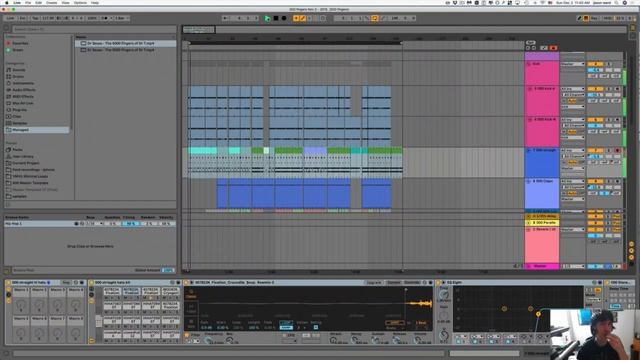Toggle the MIDI map mode switch

tap(607, 18)
